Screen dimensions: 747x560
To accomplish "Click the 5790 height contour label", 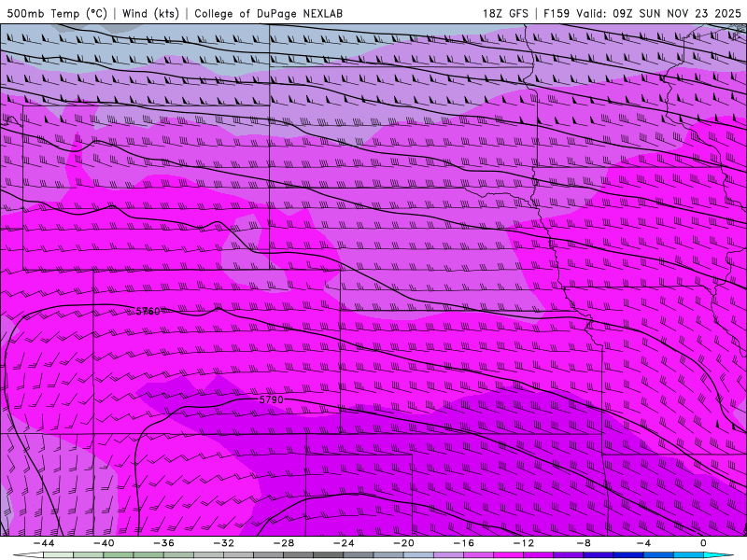I will [x=271, y=399].
